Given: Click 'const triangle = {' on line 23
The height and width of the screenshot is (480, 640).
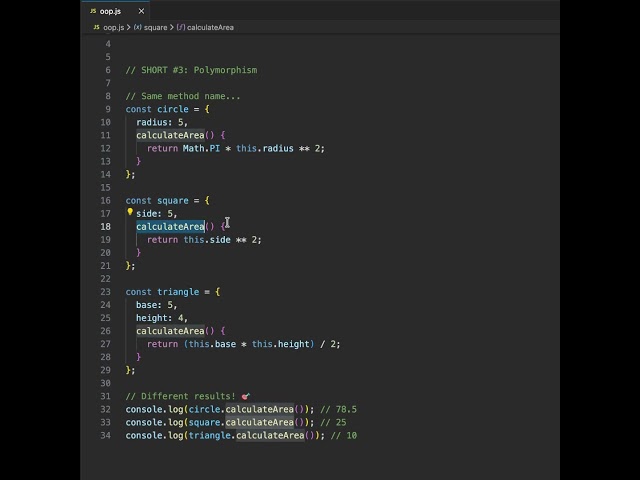Looking at the screenshot, I should tap(173, 292).
